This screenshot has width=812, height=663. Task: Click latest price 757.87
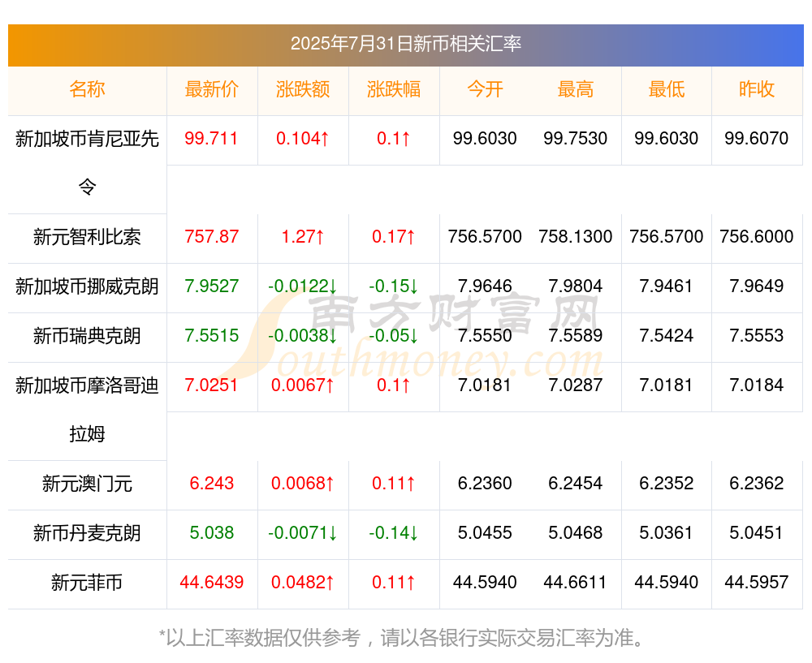211,237
